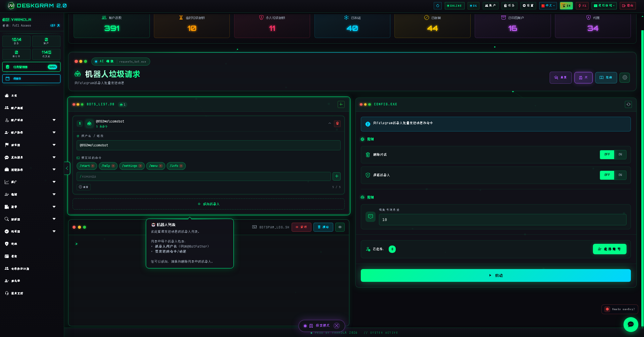Open 设置 in the top bar

[x=528, y=6]
